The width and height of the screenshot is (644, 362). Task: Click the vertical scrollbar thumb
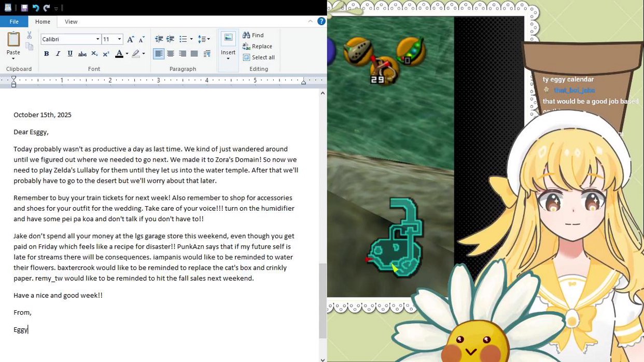point(323,300)
